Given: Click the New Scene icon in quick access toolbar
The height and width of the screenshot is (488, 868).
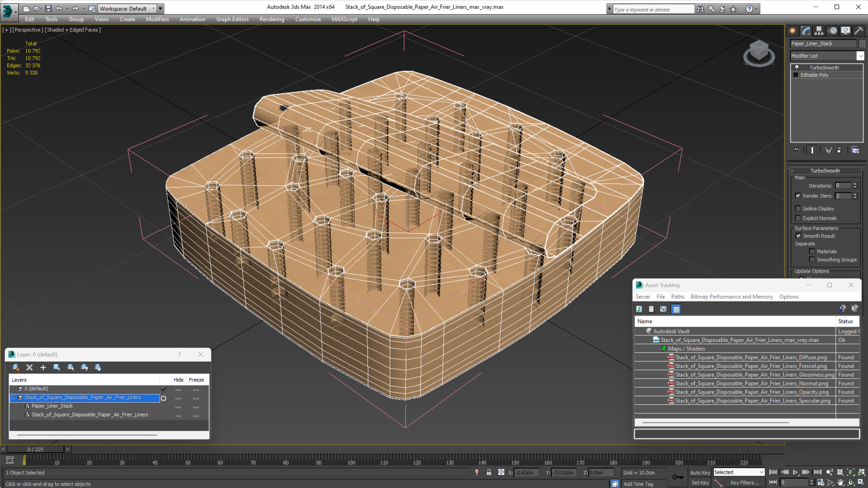Looking at the screenshot, I should [26, 9].
